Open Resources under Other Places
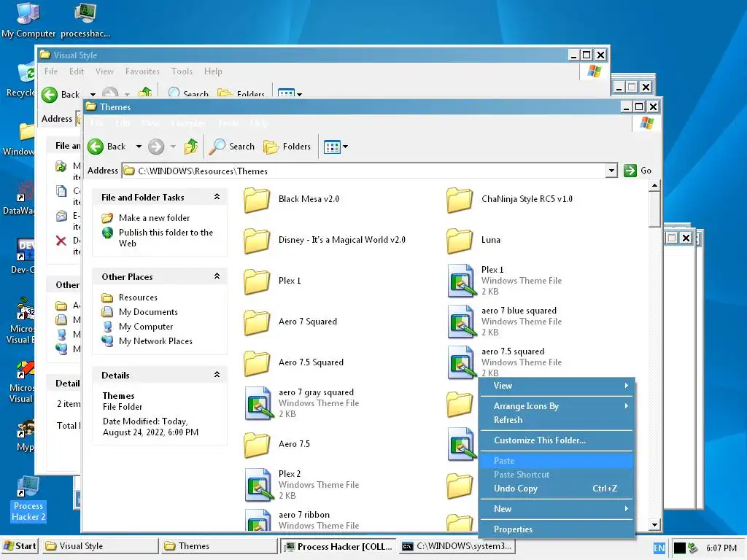747x560 pixels. (138, 297)
